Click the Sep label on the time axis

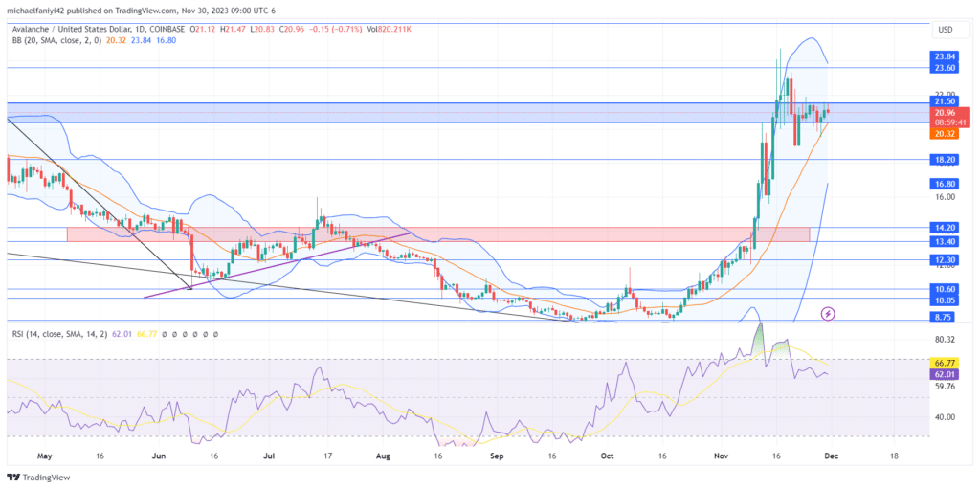(x=498, y=456)
